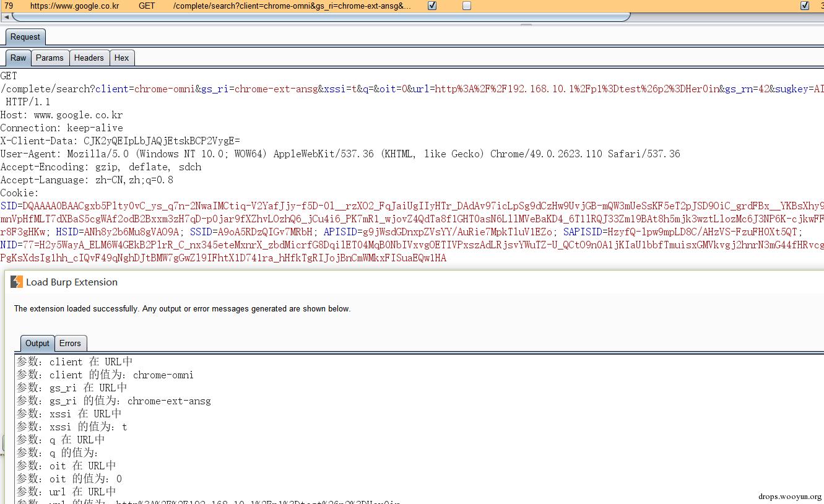Click the User-Agent line in the raw request
This screenshot has height=504, width=824.
click(340, 154)
